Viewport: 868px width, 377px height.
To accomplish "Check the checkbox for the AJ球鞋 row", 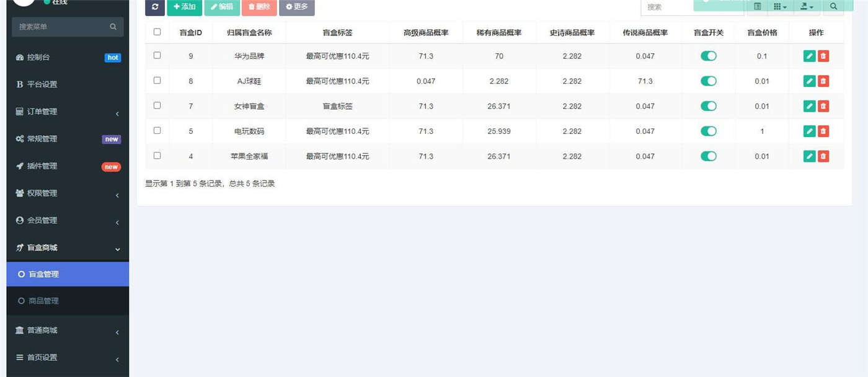I will pos(157,81).
